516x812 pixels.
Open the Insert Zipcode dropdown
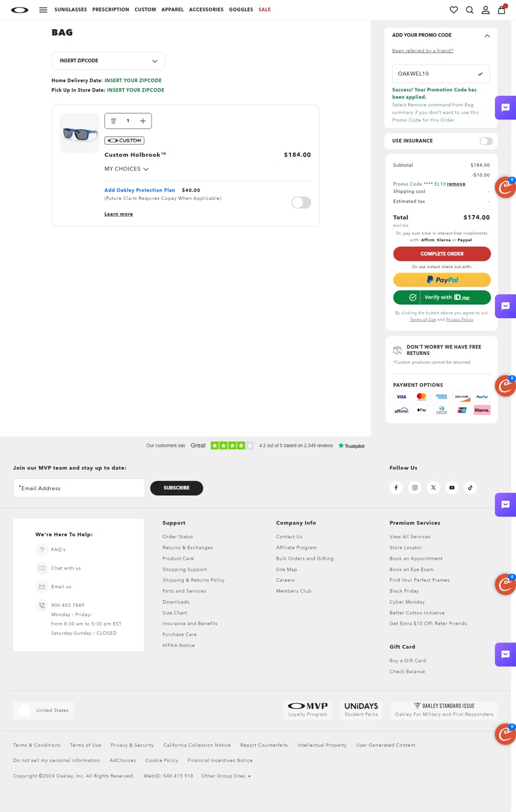click(108, 61)
